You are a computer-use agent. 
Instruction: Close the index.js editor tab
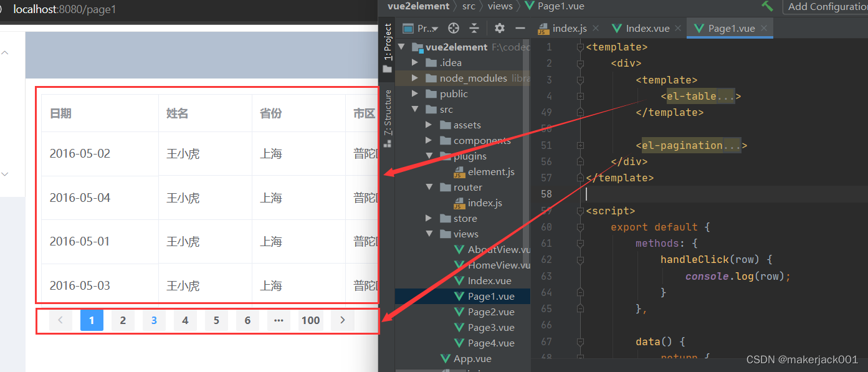tap(596, 28)
